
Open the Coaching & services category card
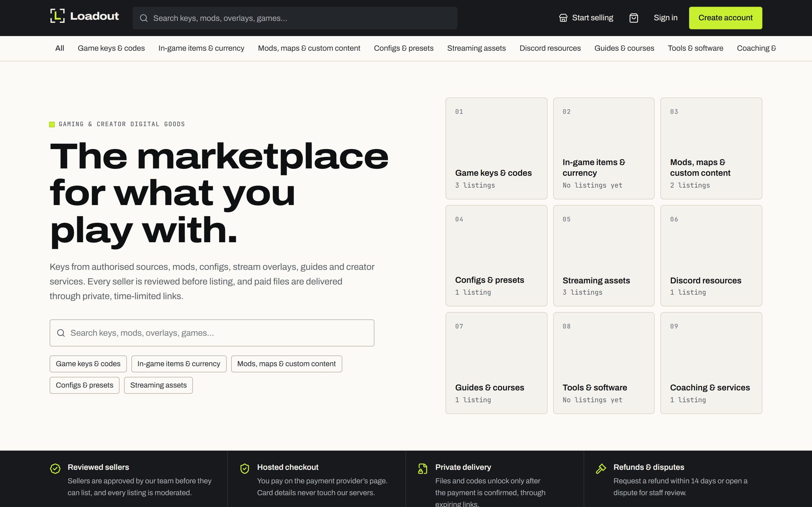[x=711, y=363]
